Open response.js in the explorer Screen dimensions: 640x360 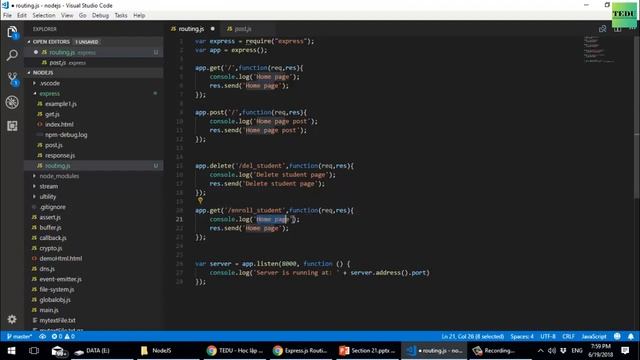tap(60, 156)
